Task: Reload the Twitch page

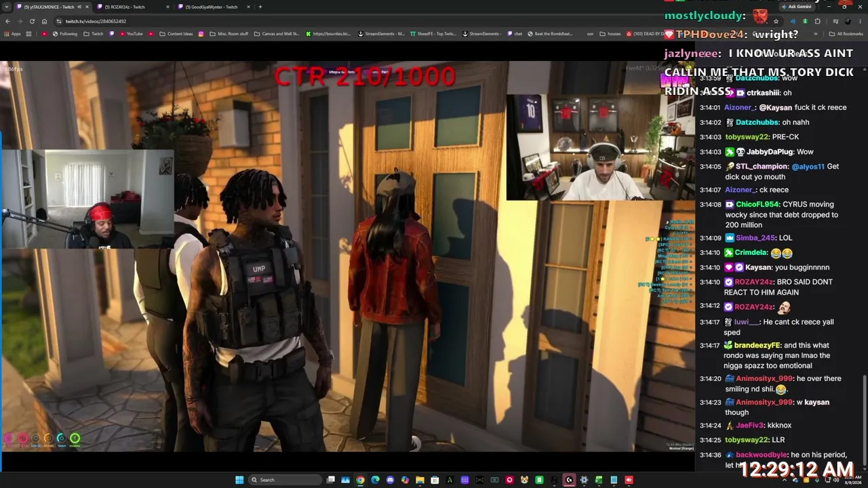Action: pyautogui.click(x=32, y=21)
